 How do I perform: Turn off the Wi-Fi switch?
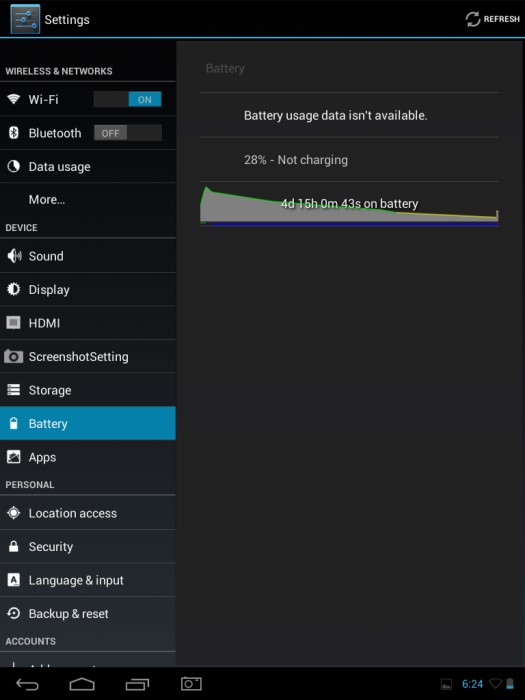pos(128,100)
